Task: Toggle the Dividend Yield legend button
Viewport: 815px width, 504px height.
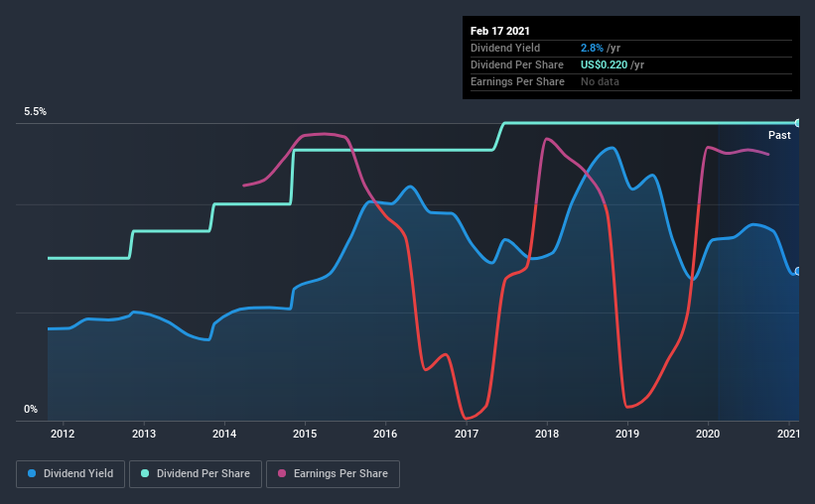Action: 70,474
